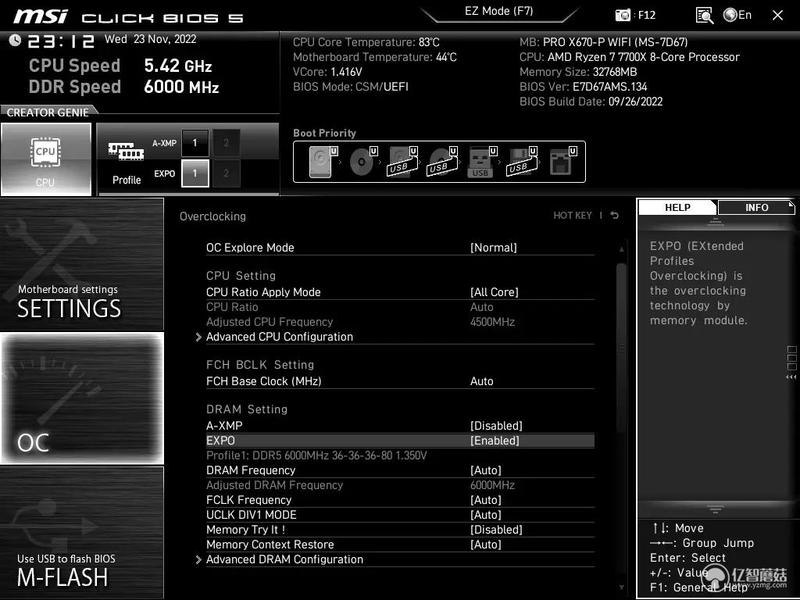
Task: Open the OC section
Action: 82,398
